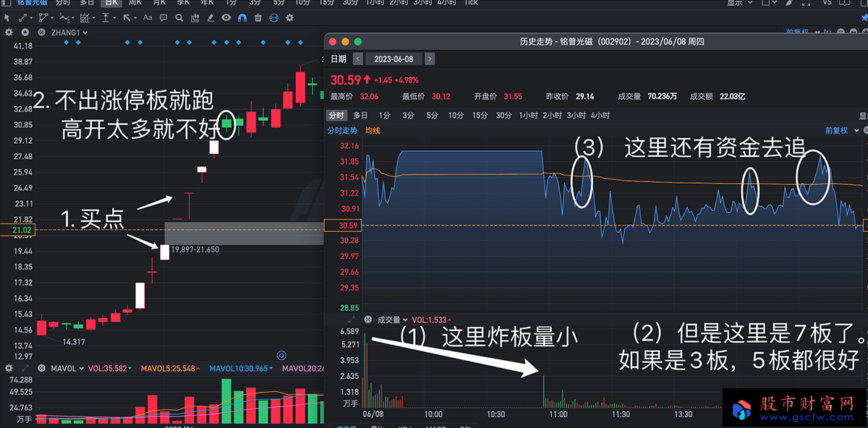Click the 2023-06-08 date field

(393, 59)
